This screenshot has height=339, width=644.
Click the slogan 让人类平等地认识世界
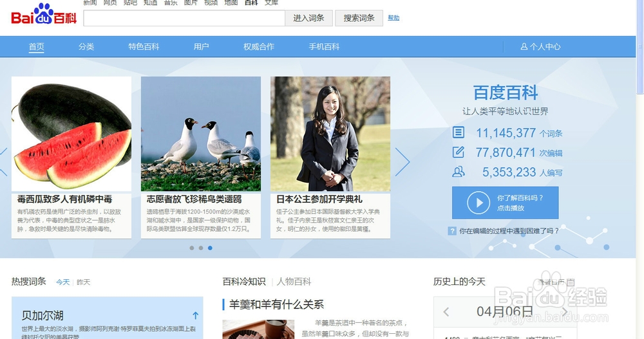coord(506,111)
